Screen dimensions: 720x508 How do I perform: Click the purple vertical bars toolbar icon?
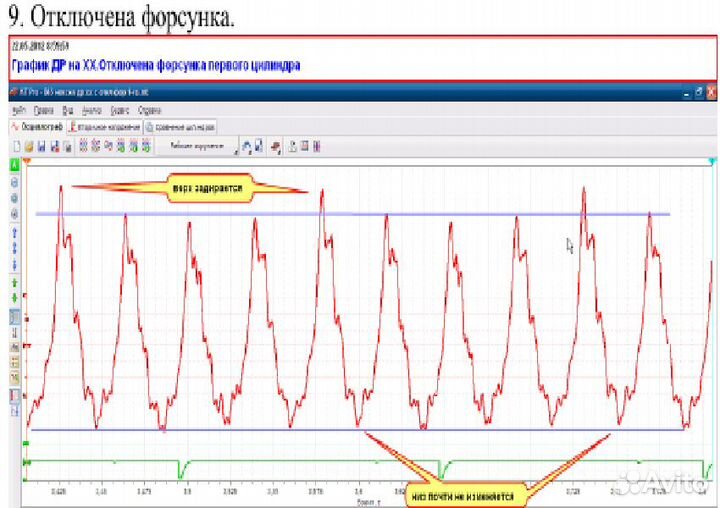pos(316,147)
